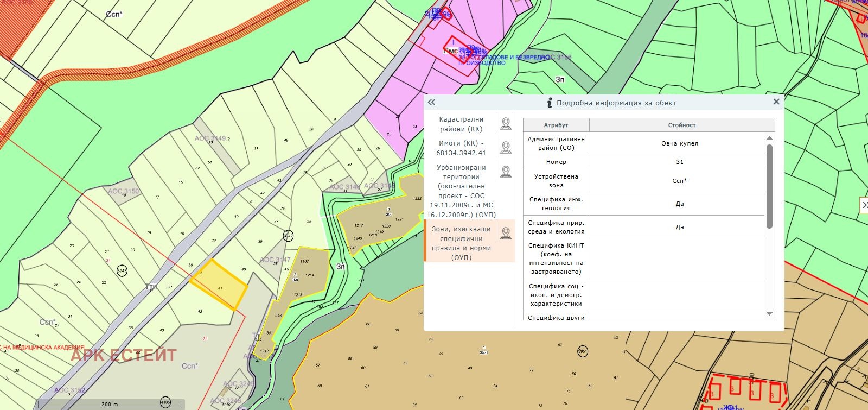The height and width of the screenshot is (410, 868).
Task: Open the Имоти (КК) - 68134.3942.41 entry
Action: (461, 148)
